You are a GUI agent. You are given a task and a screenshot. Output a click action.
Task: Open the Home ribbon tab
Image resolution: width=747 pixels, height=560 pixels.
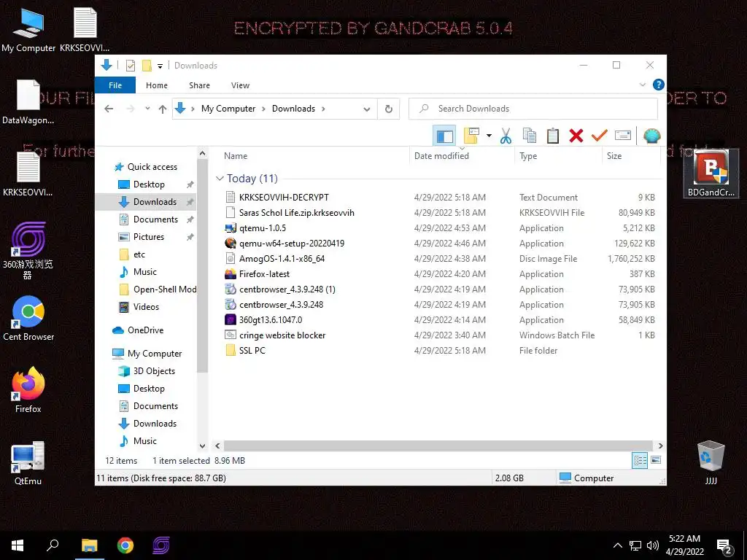pos(157,85)
